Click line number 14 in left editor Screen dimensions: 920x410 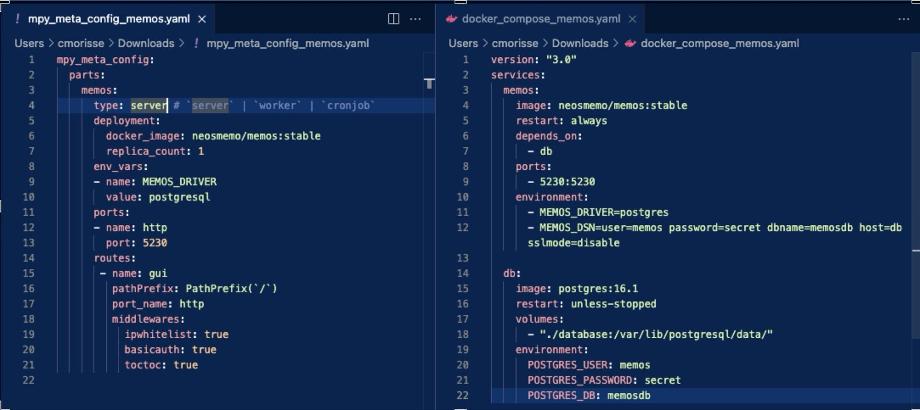30,257
